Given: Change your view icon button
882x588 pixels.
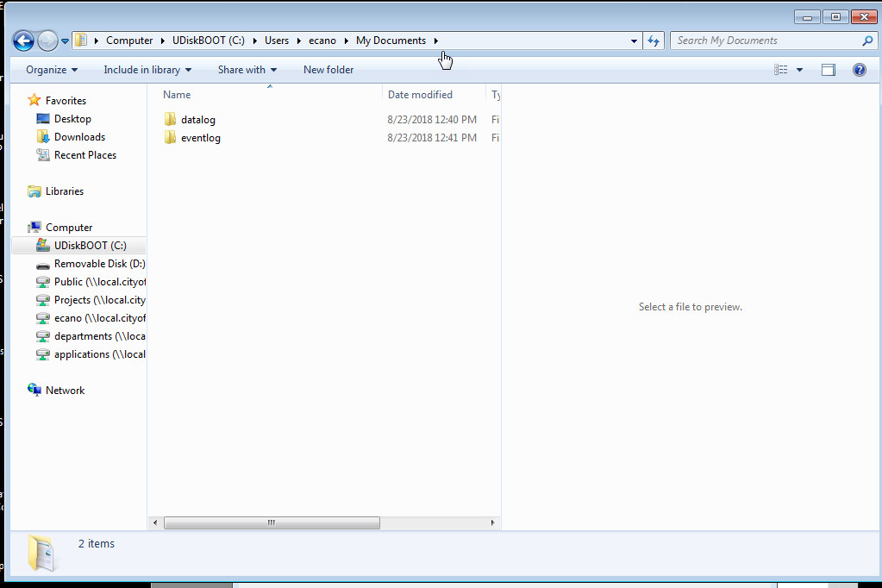Looking at the screenshot, I should coord(780,70).
